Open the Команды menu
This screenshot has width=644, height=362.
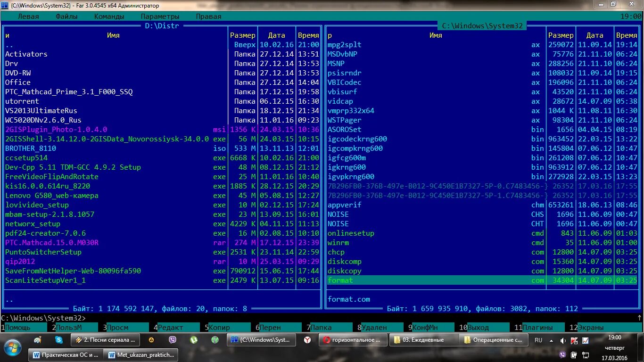point(109,16)
